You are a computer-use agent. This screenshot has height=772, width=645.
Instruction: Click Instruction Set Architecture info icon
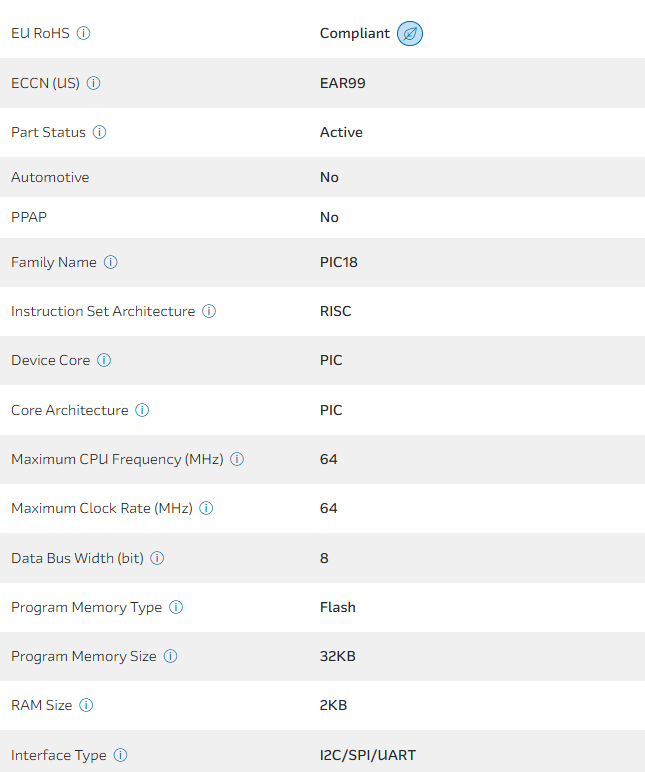pyautogui.click(x=209, y=311)
